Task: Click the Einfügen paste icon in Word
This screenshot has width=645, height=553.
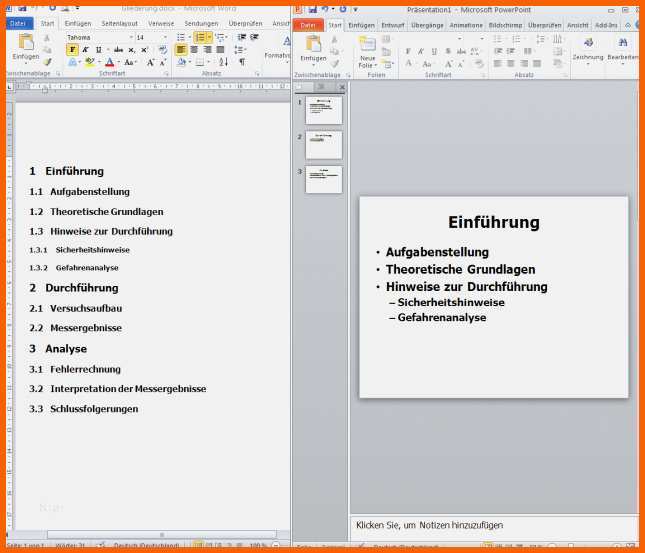Action: (26, 43)
